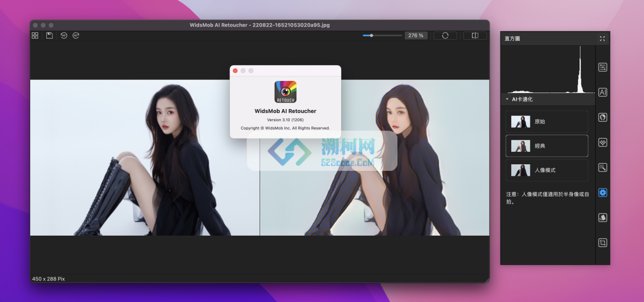Close the About WidsMob AI Retoucher dialog
The width and height of the screenshot is (644, 302).
235,71
